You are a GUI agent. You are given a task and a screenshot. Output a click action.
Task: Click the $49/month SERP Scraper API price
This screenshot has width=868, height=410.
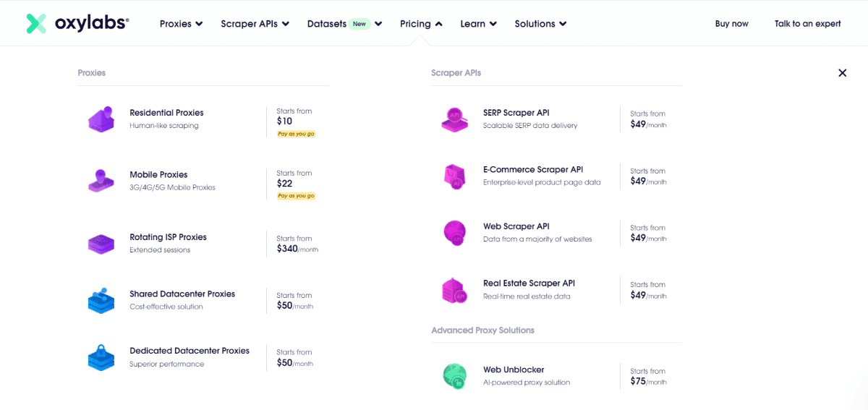(648, 124)
